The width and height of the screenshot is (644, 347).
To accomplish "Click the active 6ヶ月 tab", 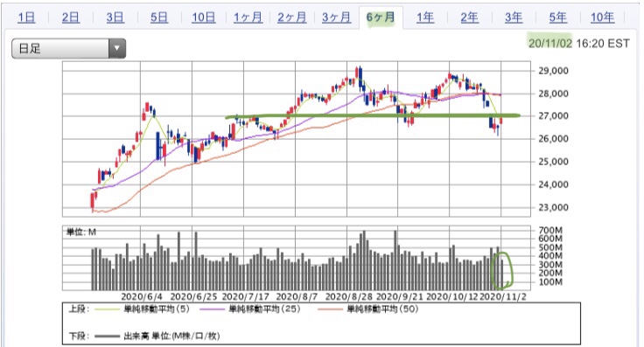I will (381, 17).
